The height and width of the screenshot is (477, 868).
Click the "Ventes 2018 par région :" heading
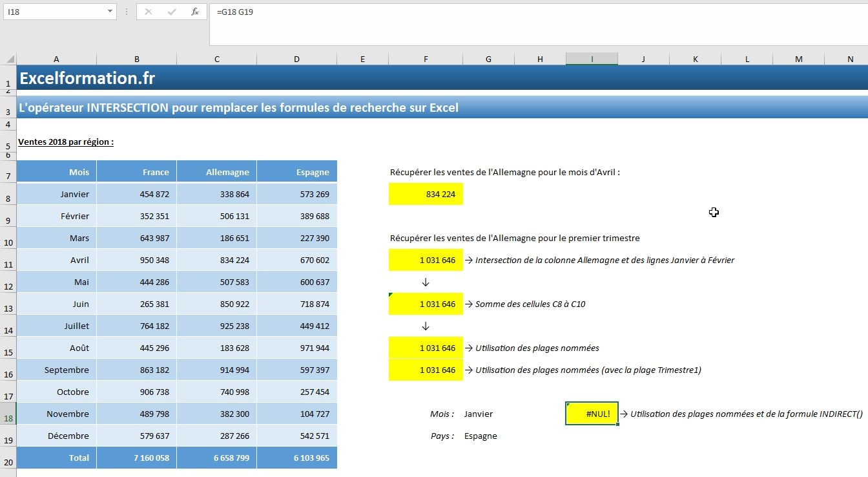66,142
